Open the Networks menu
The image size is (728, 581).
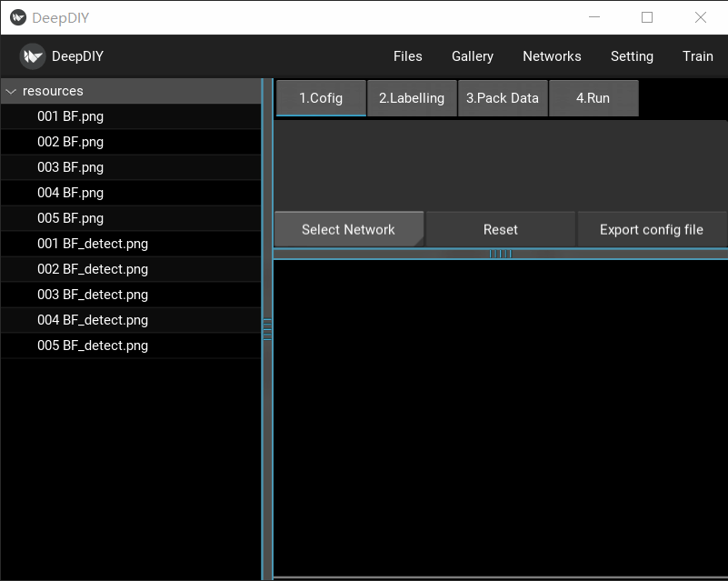pos(552,56)
